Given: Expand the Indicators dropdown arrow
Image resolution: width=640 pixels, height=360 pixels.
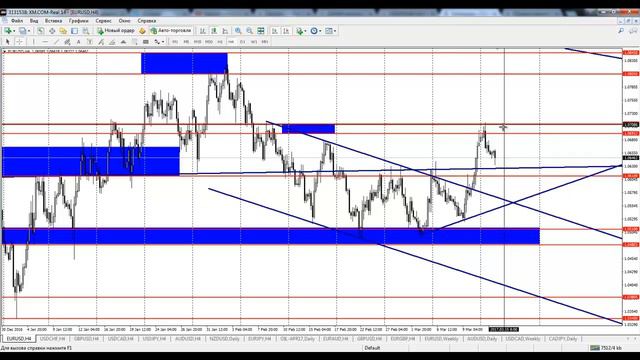Looking at the screenshot, I should coord(306,31).
